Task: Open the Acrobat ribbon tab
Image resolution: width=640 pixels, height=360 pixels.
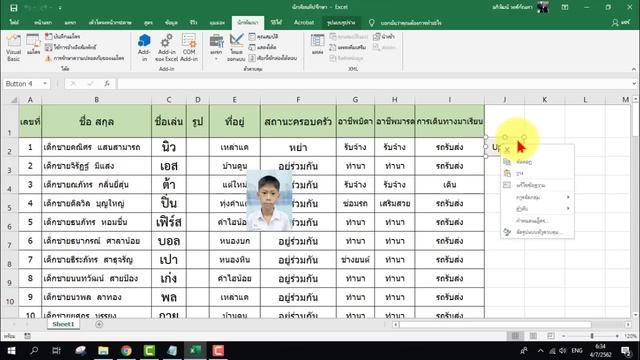Action: [304, 22]
